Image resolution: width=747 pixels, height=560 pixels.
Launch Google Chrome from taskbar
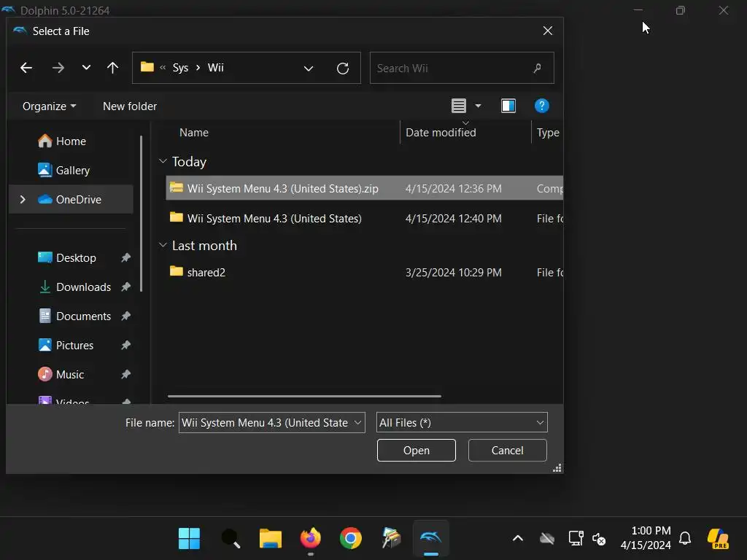351,539
